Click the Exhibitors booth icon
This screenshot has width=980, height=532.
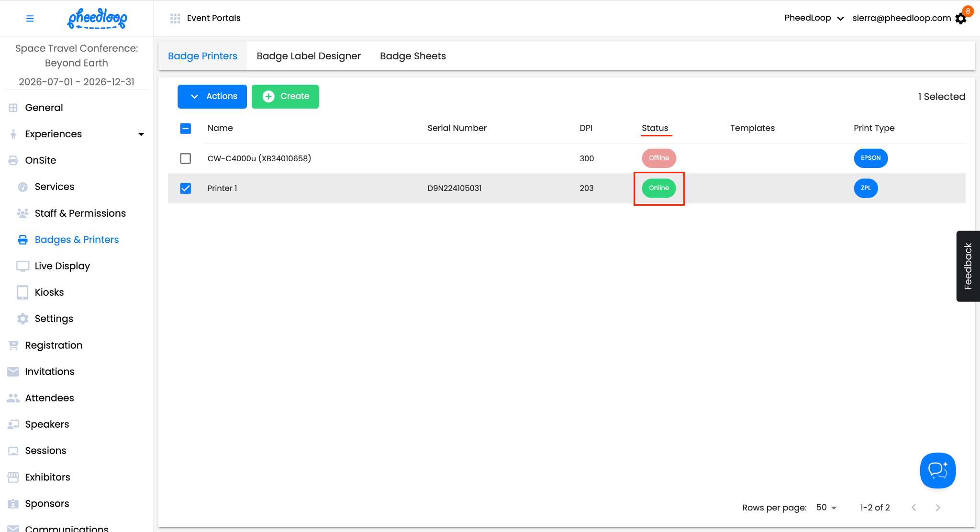pyautogui.click(x=13, y=477)
